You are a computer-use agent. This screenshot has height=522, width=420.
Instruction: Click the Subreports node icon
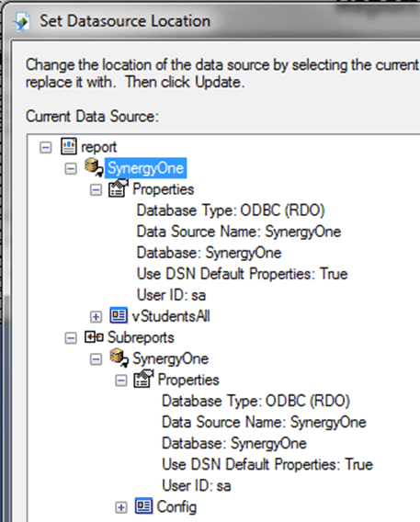(x=94, y=337)
